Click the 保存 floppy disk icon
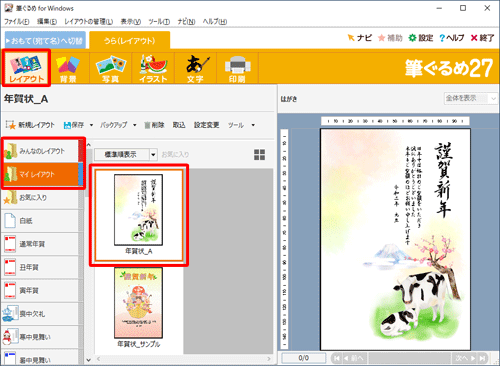500x366 pixels. click(x=67, y=125)
